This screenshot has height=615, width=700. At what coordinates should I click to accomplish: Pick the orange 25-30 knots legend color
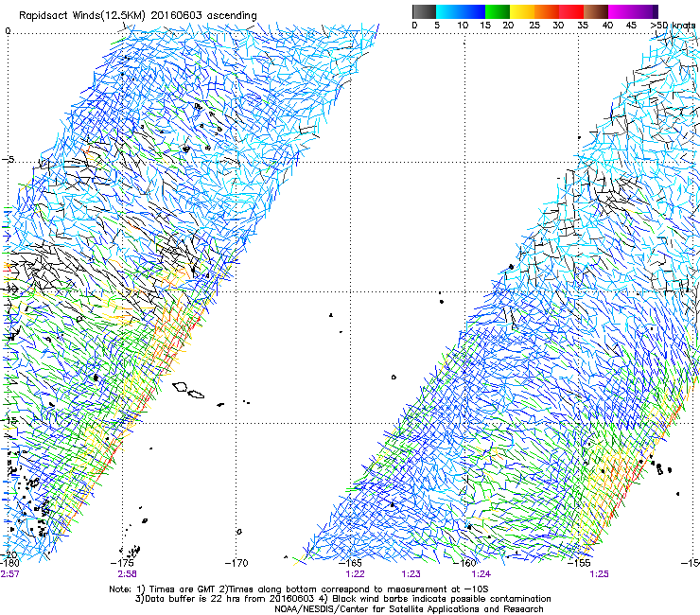[x=547, y=11]
